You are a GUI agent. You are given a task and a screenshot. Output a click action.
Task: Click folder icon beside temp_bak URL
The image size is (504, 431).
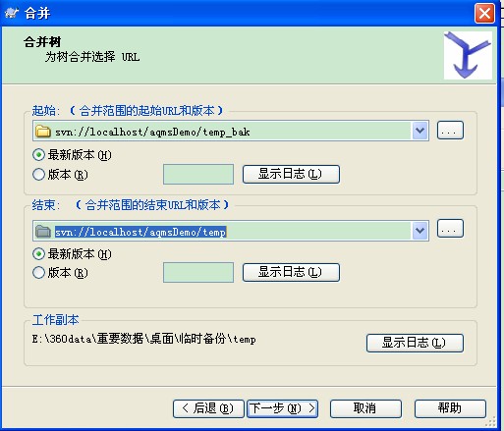(43, 132)
